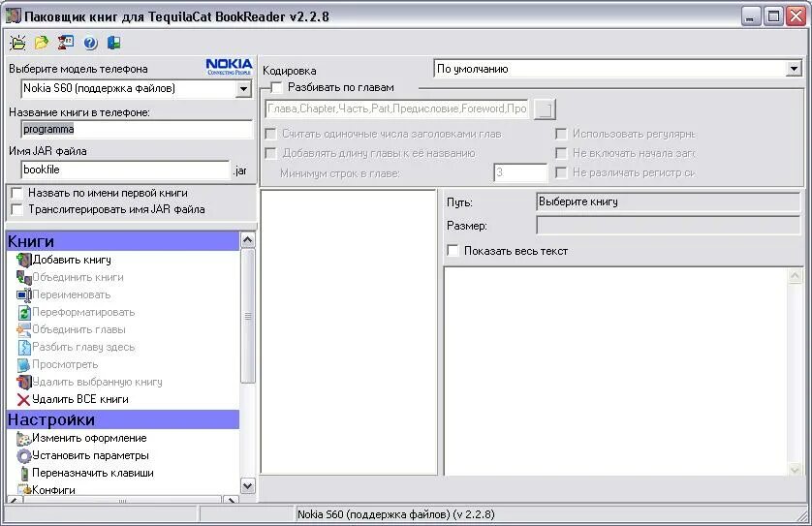Click the icon beside Конфиги
The width and height of the screenshot is (812, 526).
[24, 489]
